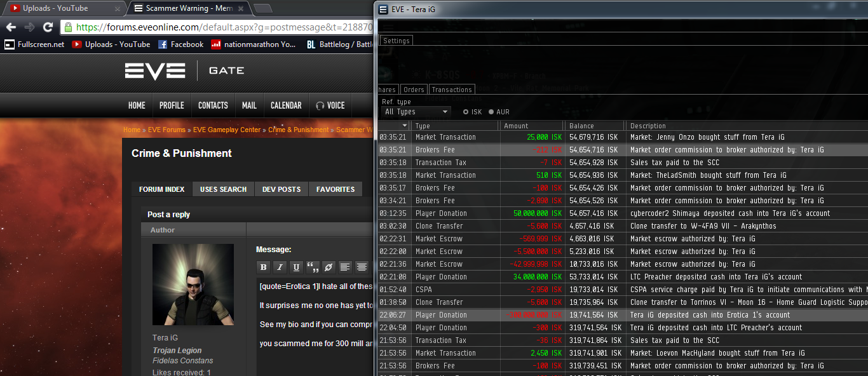
Task: Select the 50,000,000 ISK Player Donation row
Action: (x=623, y=213)
